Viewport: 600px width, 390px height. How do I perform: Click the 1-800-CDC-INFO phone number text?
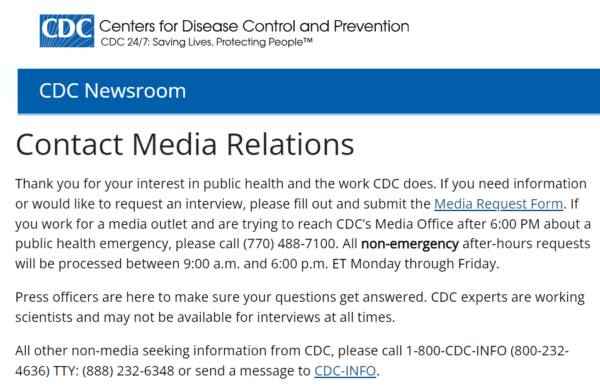click(x=456, y=350)
